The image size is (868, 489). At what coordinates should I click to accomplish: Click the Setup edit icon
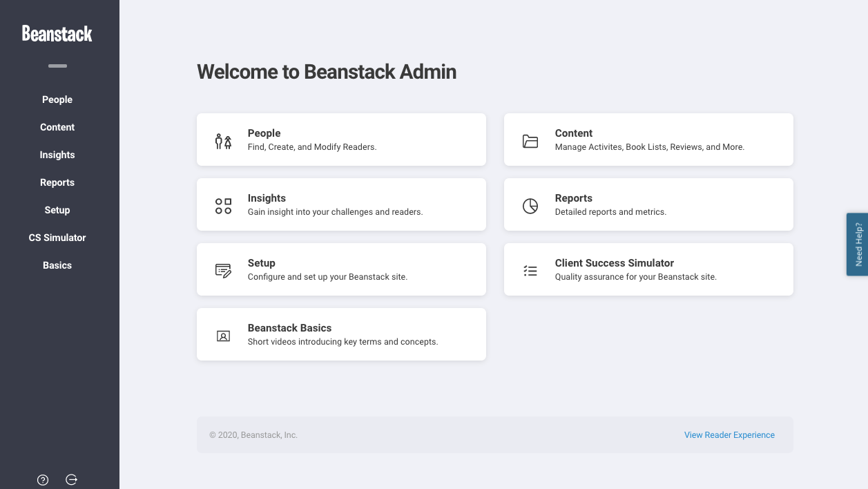(x=223, y=271)
